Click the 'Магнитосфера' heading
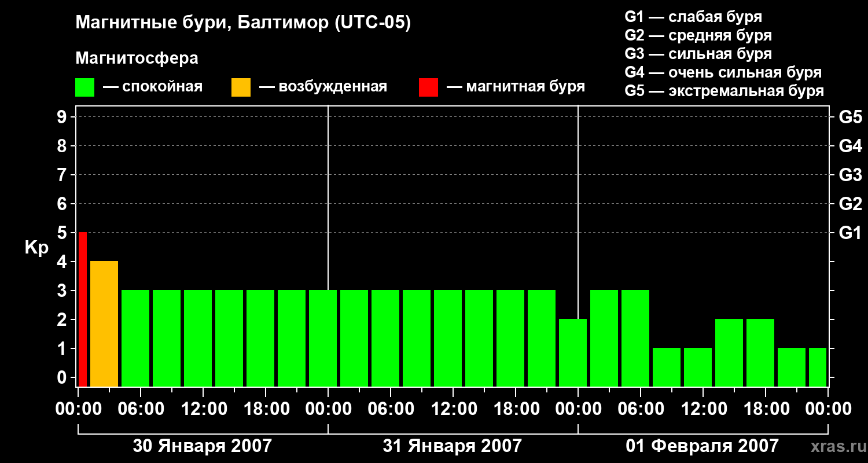Image resolution: width=868 pixels, height=463 pixels. coord(137,58)
